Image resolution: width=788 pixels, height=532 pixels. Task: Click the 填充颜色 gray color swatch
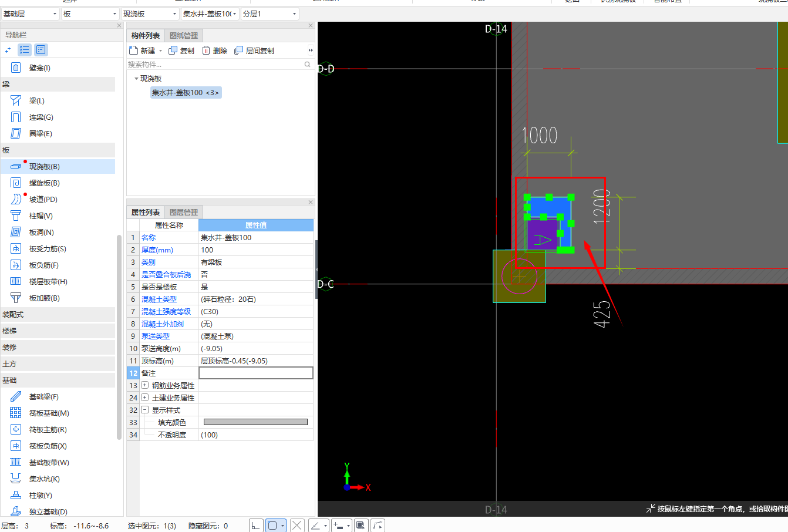point(255,422)
